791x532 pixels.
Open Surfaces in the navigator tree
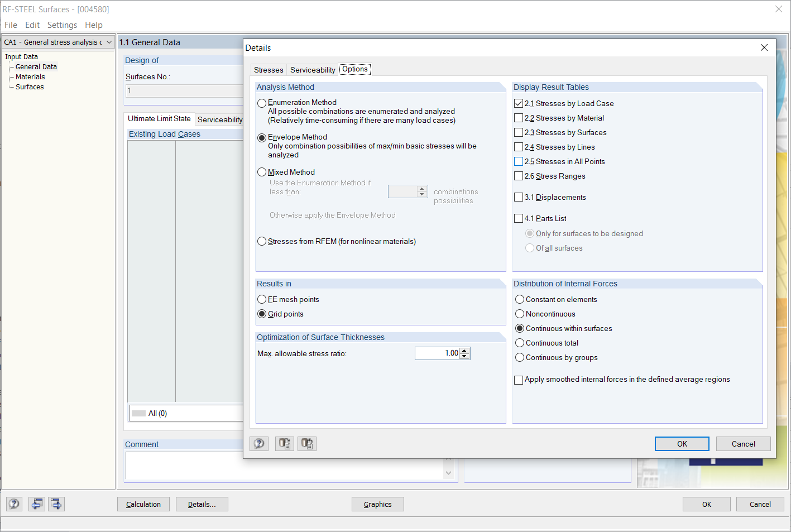(30, 87)
